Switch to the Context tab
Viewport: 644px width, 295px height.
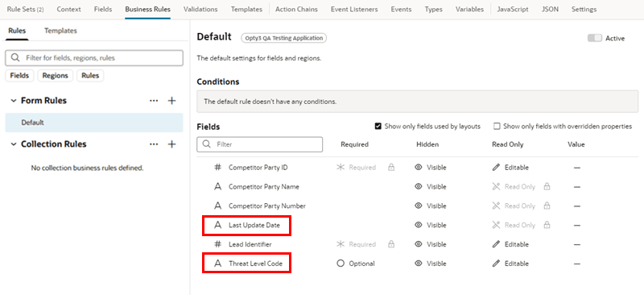pos(68,9)
